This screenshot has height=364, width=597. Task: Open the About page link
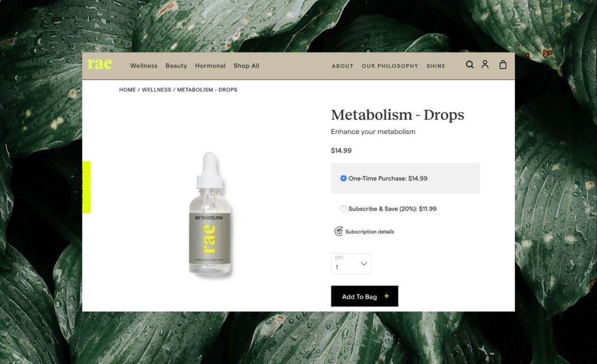(343, 66)
